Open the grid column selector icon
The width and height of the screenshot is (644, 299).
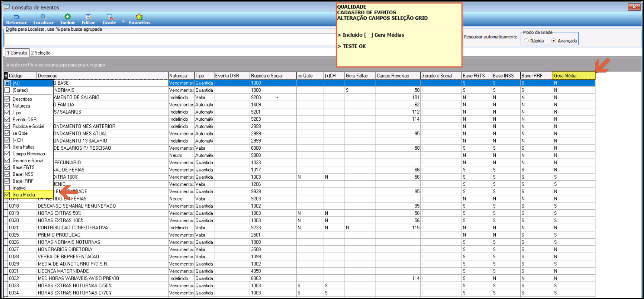pos(6,76)
